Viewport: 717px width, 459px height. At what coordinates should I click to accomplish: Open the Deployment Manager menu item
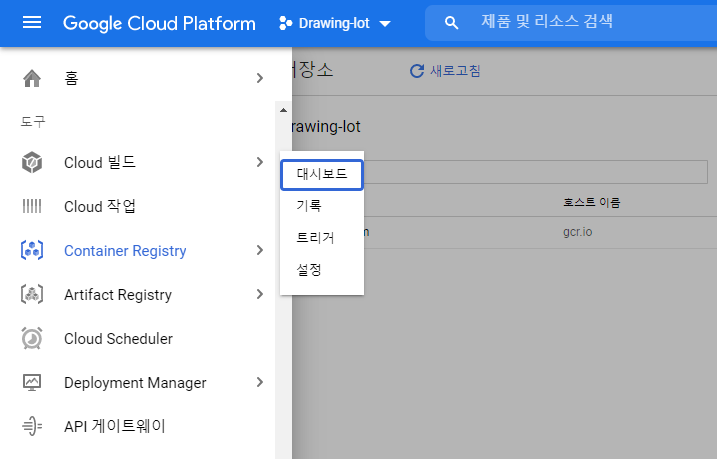[138, 382]
